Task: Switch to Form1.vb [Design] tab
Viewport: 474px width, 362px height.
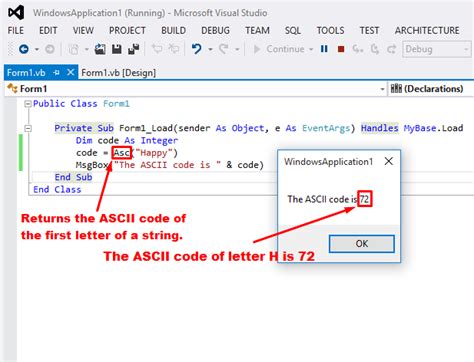Action: pyautogui.click(x=119, y=73)
